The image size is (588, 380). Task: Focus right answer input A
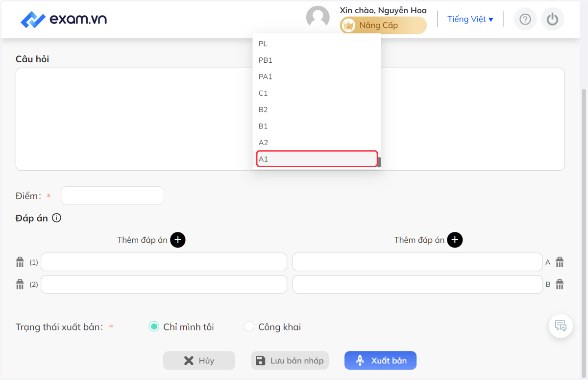click(417, 262)
